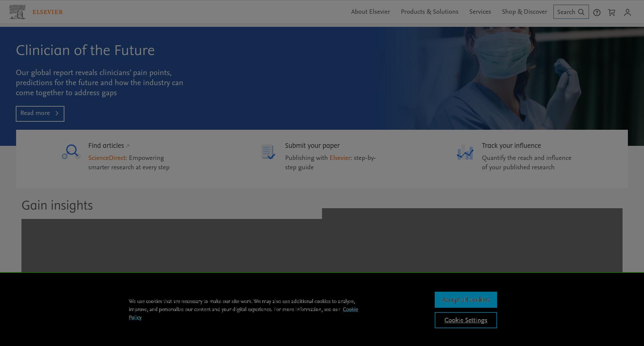
Task: Open the Track your influence heading
Action: [511, 146]
